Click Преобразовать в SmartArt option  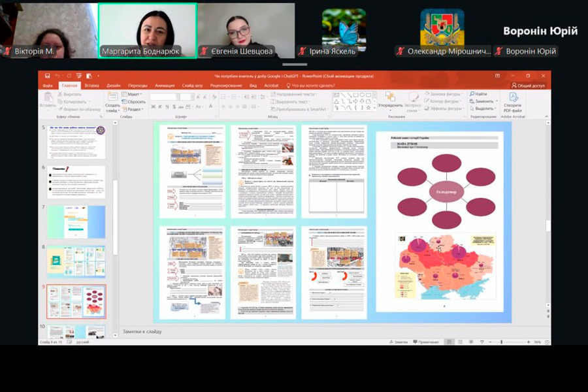pos(299,109)
